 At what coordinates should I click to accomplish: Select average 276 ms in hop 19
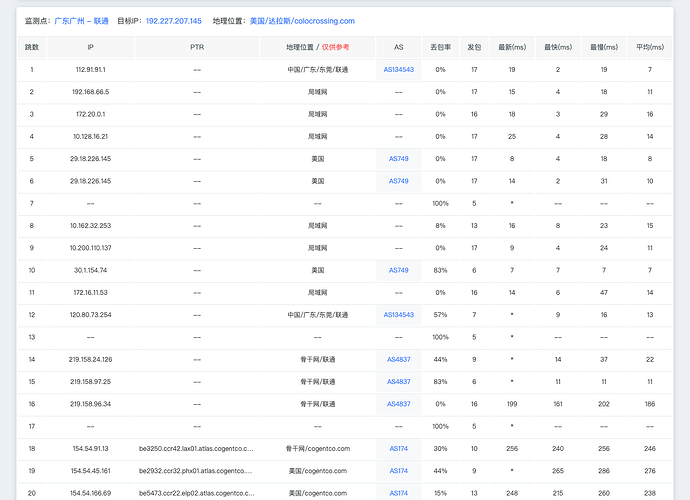coord(650,471)
